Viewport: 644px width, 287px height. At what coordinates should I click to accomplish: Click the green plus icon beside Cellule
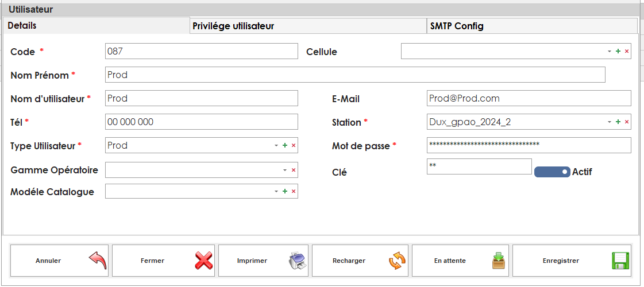pos(618,52)
